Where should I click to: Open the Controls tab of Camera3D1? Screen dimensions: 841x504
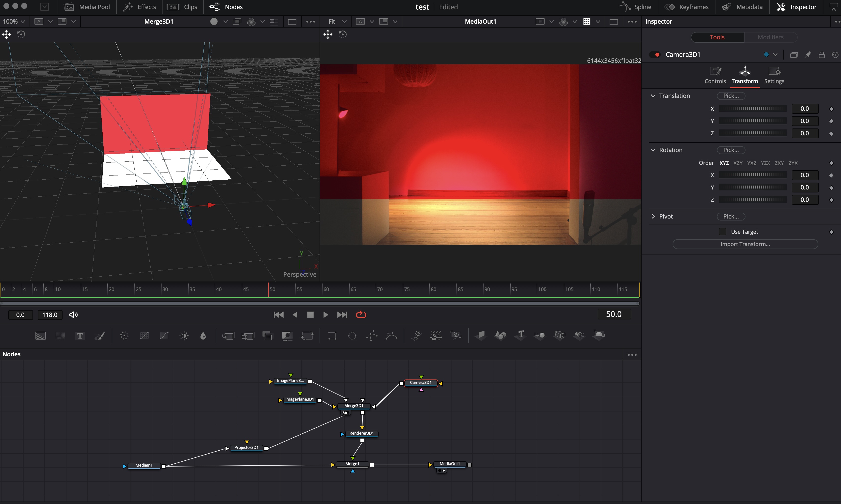tap(715, 75)
